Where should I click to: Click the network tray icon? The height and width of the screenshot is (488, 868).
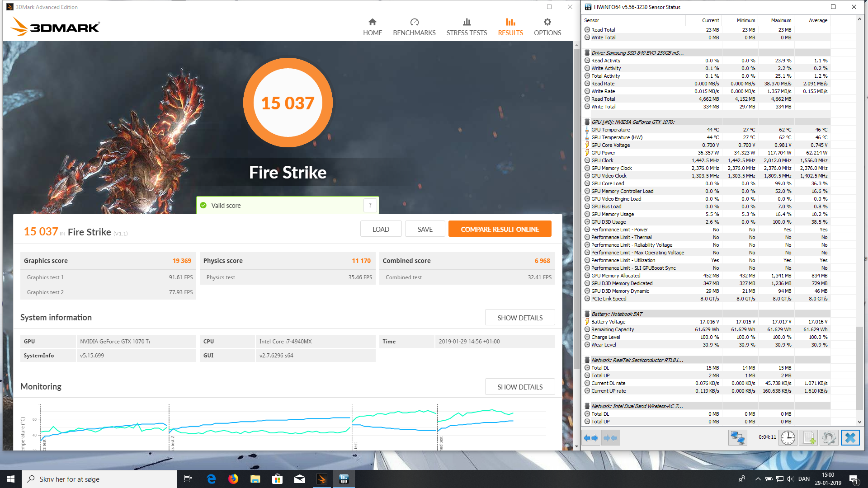click(x=780, y=479)
